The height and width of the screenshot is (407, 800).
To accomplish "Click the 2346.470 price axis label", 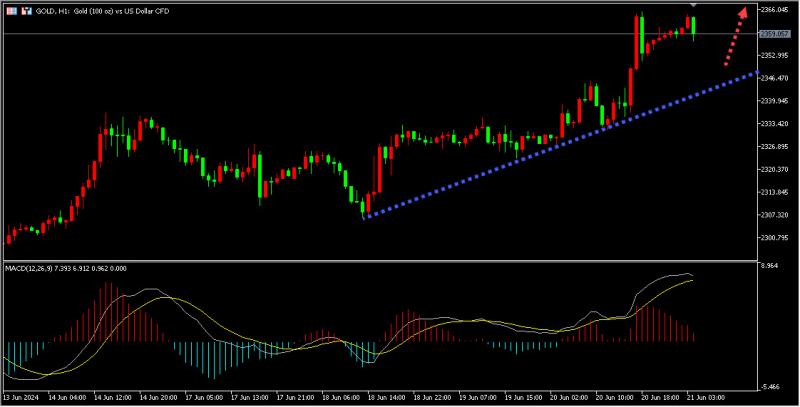I will point(776,78).
